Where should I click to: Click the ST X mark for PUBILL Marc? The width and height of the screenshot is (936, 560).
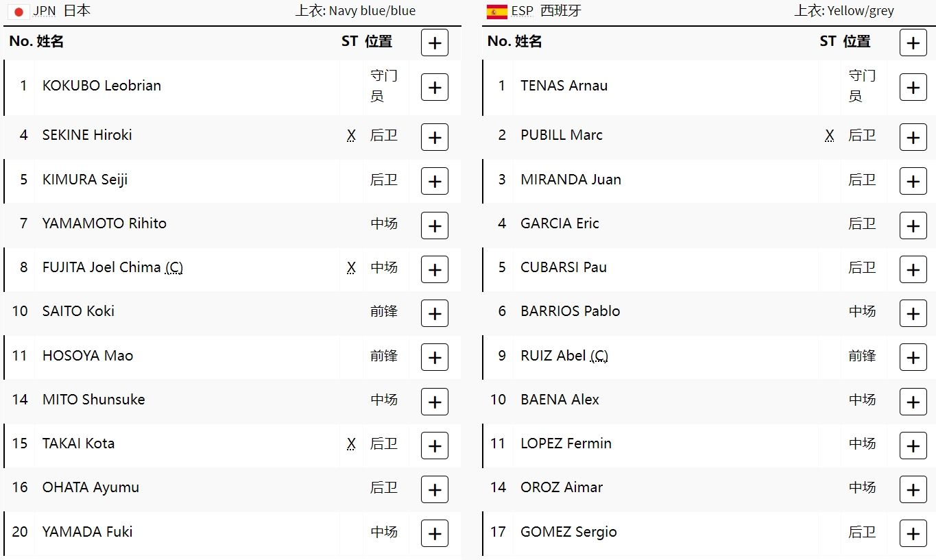pyautogui.click(x=829, y=136)
